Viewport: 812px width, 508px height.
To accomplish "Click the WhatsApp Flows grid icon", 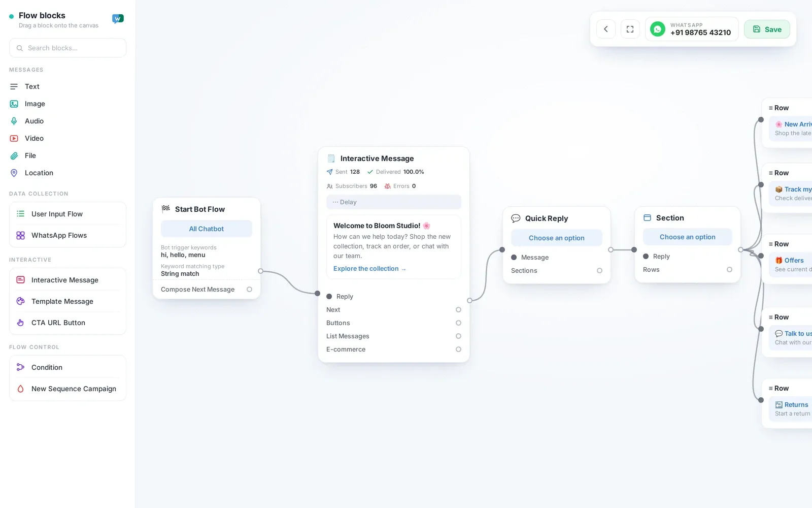I will 21,235.
